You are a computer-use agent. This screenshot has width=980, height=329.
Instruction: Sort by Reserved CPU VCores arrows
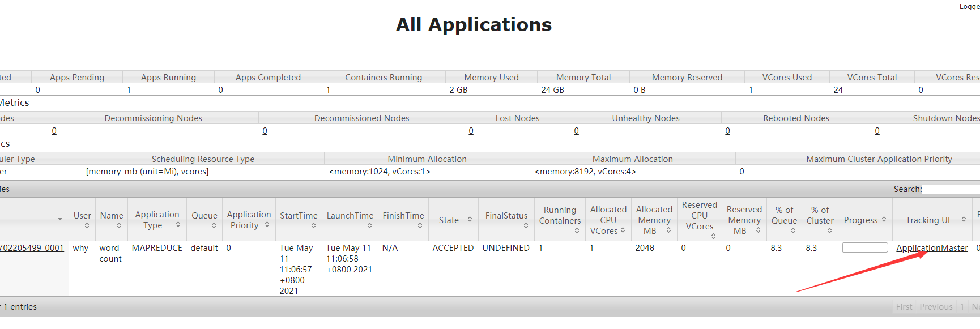point(713,236)
